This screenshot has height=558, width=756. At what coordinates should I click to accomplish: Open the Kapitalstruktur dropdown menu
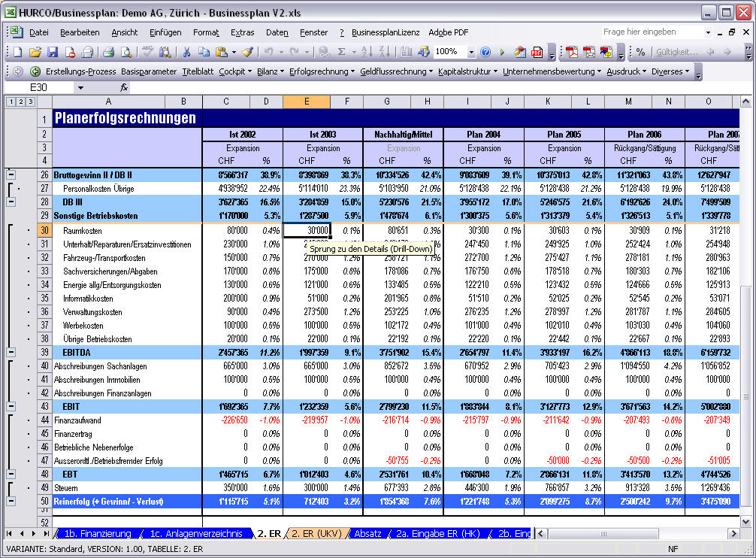[467, 72]
